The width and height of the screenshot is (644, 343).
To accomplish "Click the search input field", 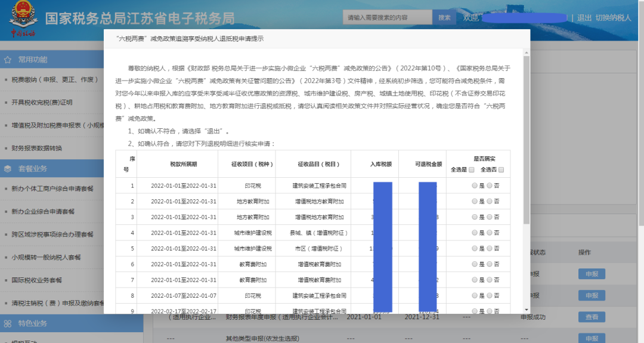I will 388,18.
